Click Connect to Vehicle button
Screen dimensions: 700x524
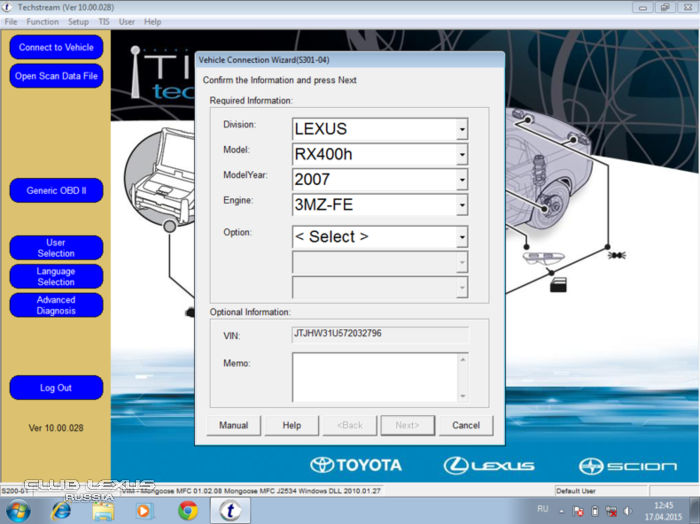[56, 47]
